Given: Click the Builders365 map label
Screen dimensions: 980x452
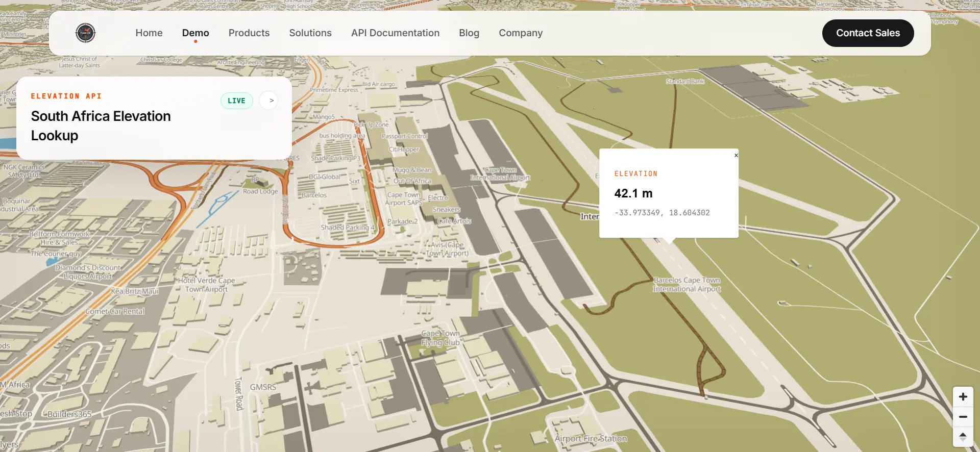Looking at the screenshot, I should (69, 414).
